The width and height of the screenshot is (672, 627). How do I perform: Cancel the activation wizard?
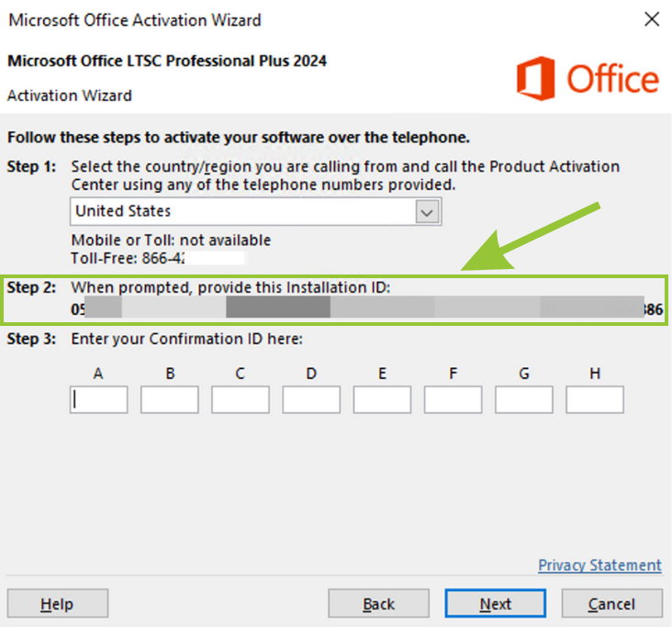611,603
